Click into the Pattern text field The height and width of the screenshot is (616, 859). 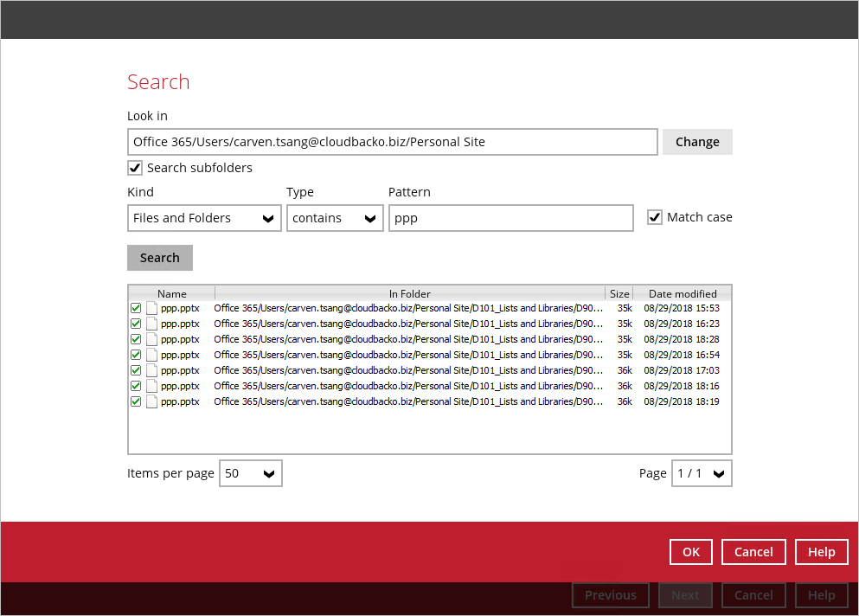click(x=510, y=219)
